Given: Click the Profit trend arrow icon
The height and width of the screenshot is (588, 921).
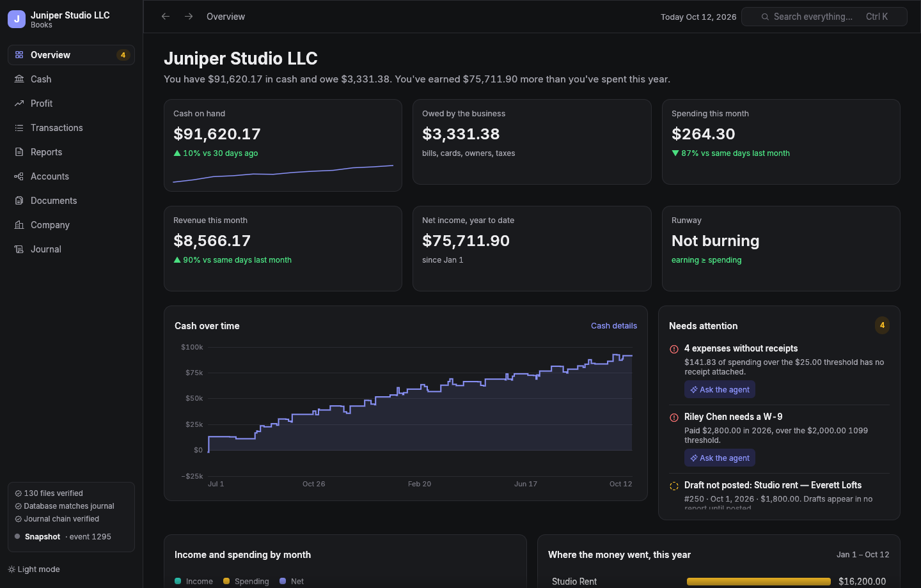Looking at the screenshot, I should coord(19,104).
